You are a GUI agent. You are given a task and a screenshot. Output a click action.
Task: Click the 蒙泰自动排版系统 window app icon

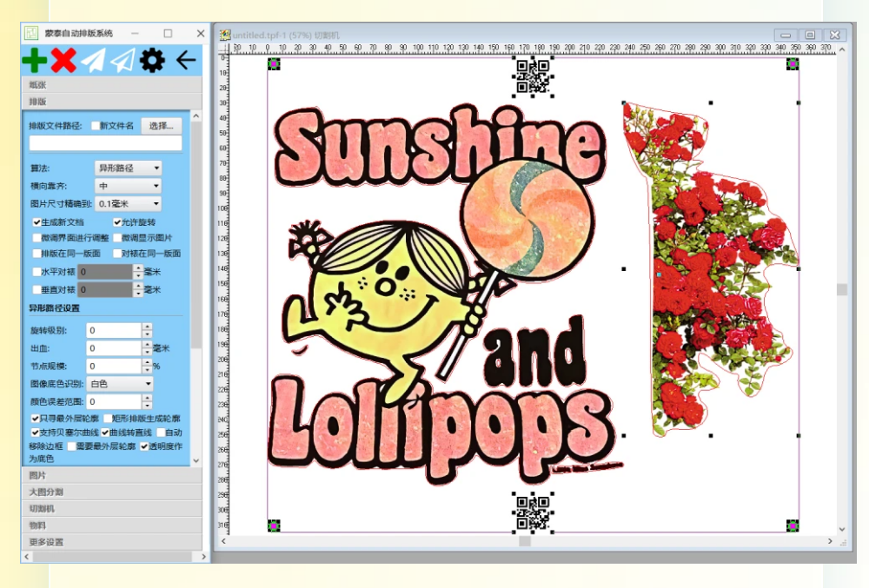pyautogui.click(x=31, y=33)
